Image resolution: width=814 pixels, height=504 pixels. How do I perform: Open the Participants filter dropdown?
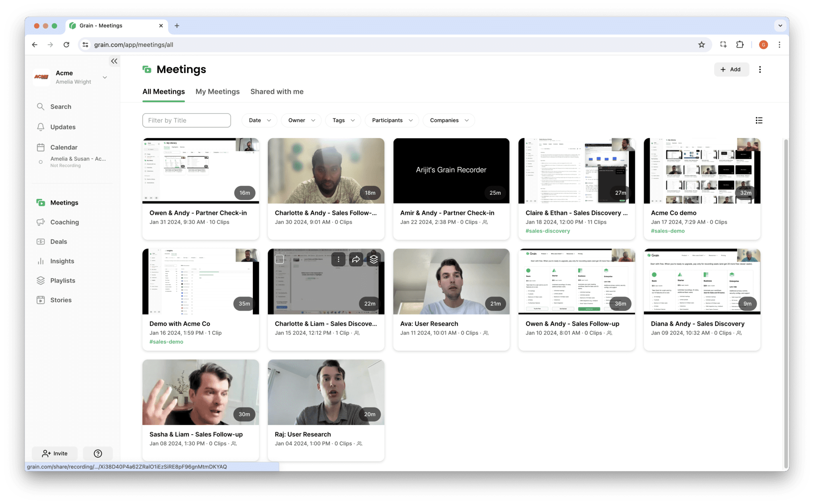[x=392, y=120]
